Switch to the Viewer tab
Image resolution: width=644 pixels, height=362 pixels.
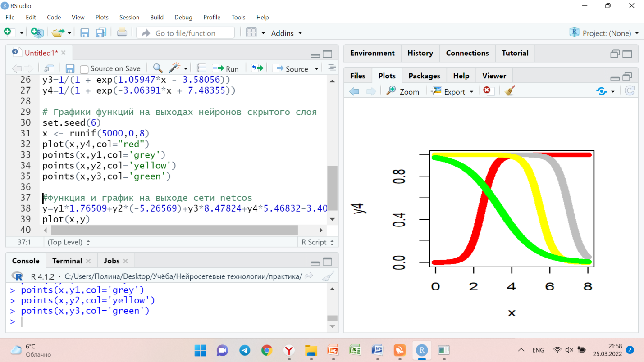494,76
